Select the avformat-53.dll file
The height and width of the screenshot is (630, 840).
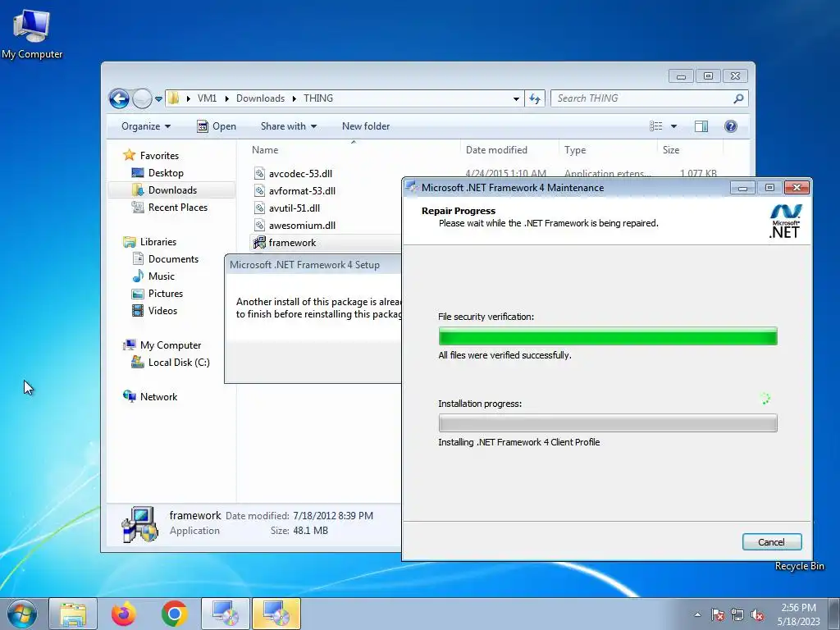coord(302,190)
